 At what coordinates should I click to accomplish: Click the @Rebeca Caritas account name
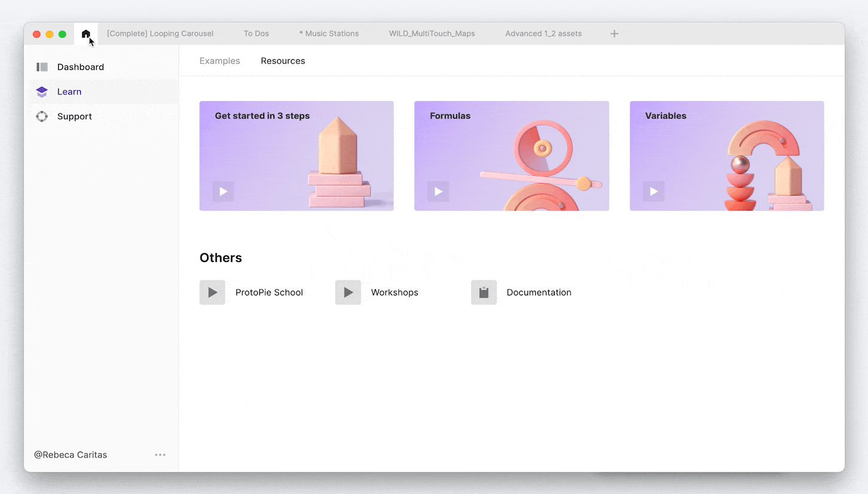click(71, 455)
